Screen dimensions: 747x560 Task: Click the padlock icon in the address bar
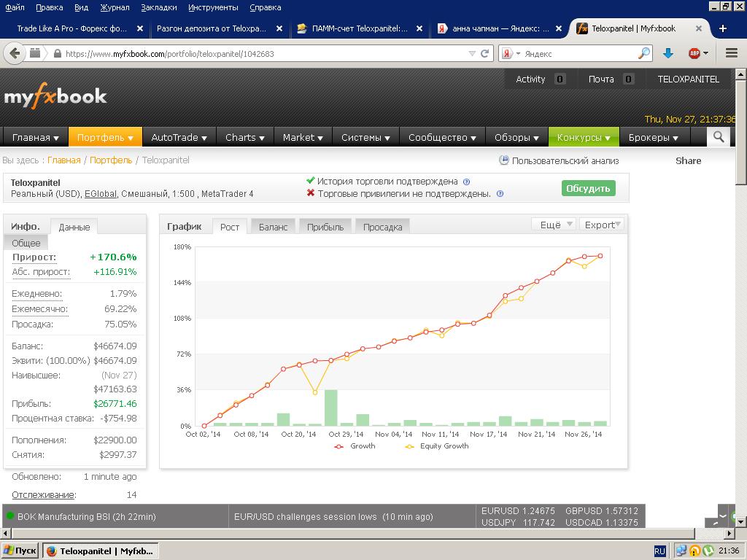pos(58,53)
